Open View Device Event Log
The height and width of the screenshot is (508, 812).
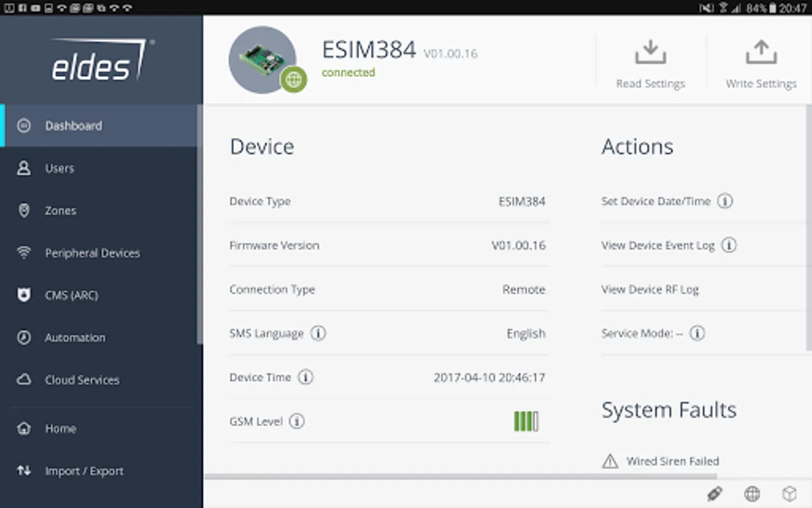(657, 245)
